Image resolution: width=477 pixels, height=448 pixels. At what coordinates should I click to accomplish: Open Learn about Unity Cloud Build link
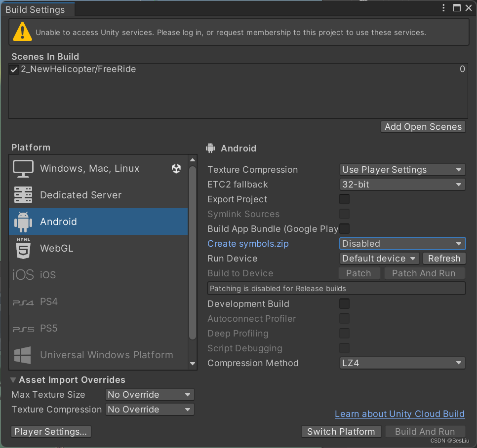[399, 414]
